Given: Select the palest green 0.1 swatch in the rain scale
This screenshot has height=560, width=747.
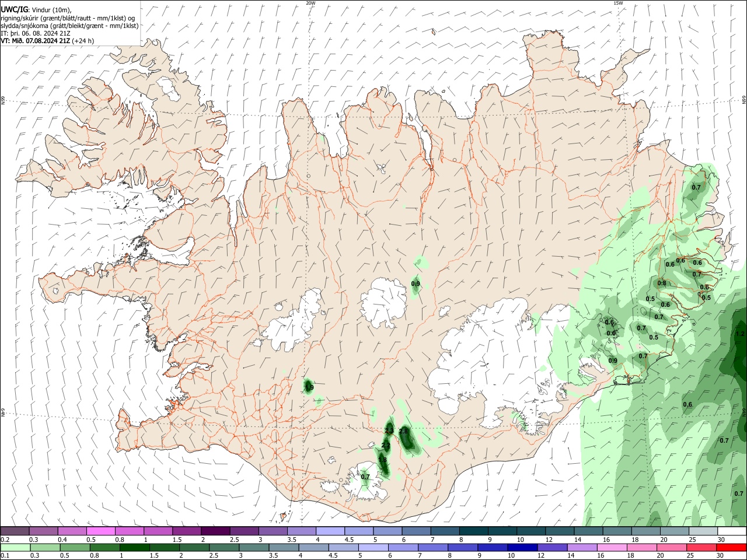Looking at the screenshot, I should [15, 547].
